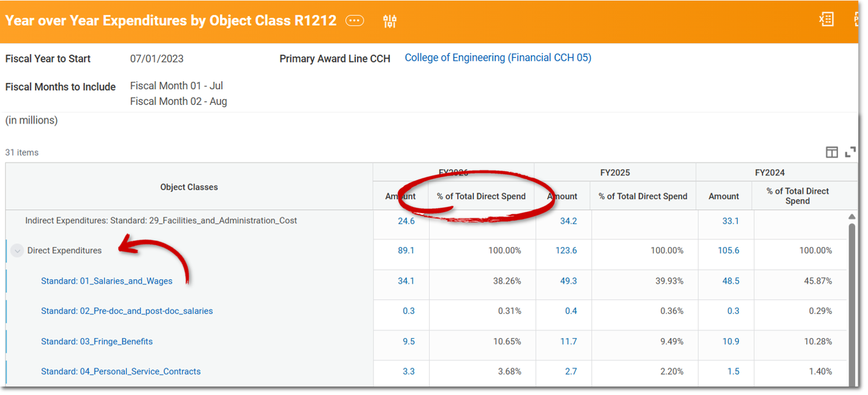The image size is (868, 395).
Task: Click scrollbar up arrow in table
Action: click(x=852, y=217)
